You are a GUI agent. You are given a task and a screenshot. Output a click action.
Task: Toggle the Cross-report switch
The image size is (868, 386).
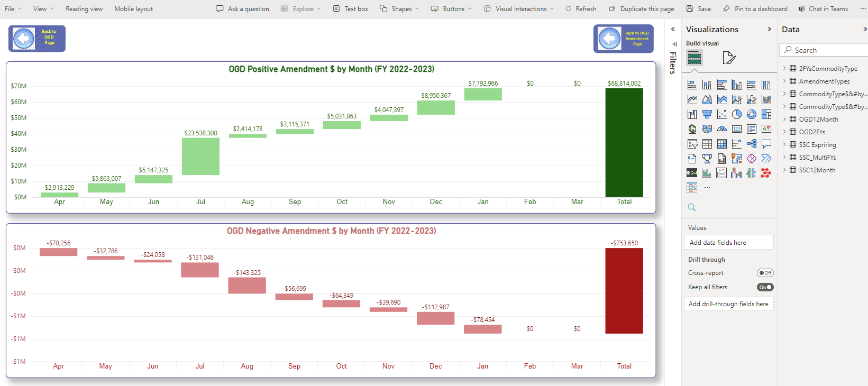pos(765,273)
